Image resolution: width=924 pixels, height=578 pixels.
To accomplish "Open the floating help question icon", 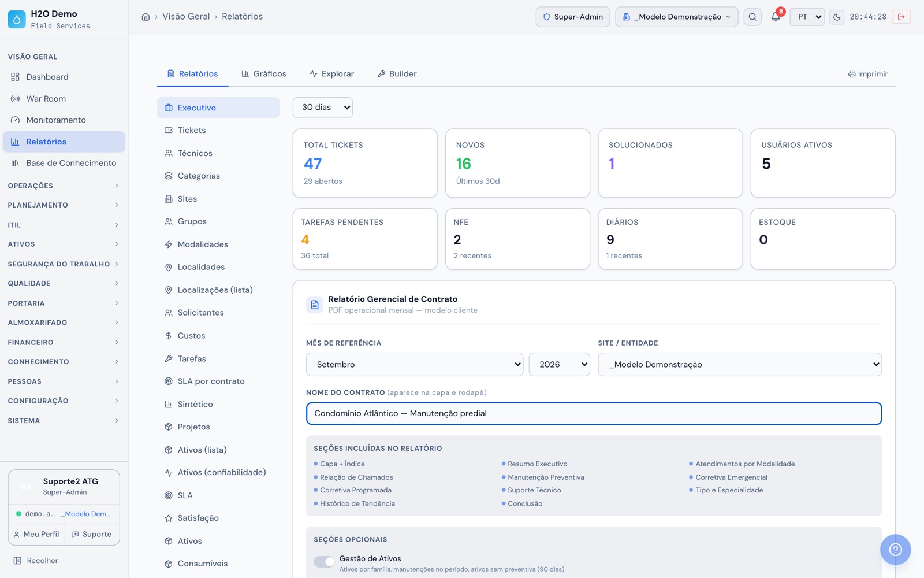I will (x=895, y=549).
